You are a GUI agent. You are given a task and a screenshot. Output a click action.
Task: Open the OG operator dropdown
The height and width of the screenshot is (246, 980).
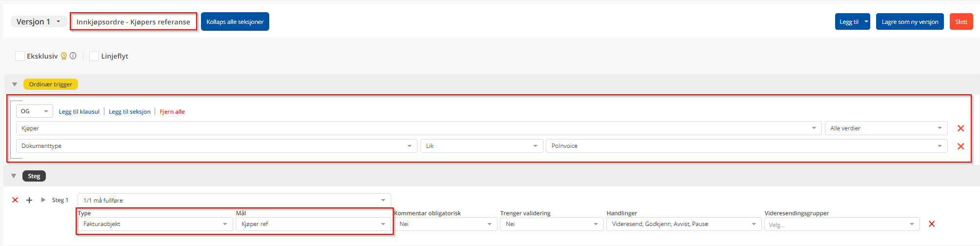[35, 111]
